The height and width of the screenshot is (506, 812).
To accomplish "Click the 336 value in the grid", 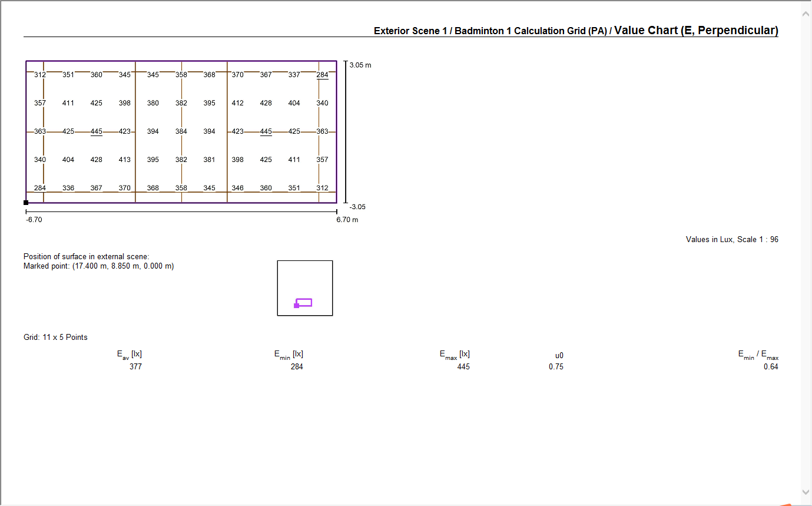I will (68, 188).
